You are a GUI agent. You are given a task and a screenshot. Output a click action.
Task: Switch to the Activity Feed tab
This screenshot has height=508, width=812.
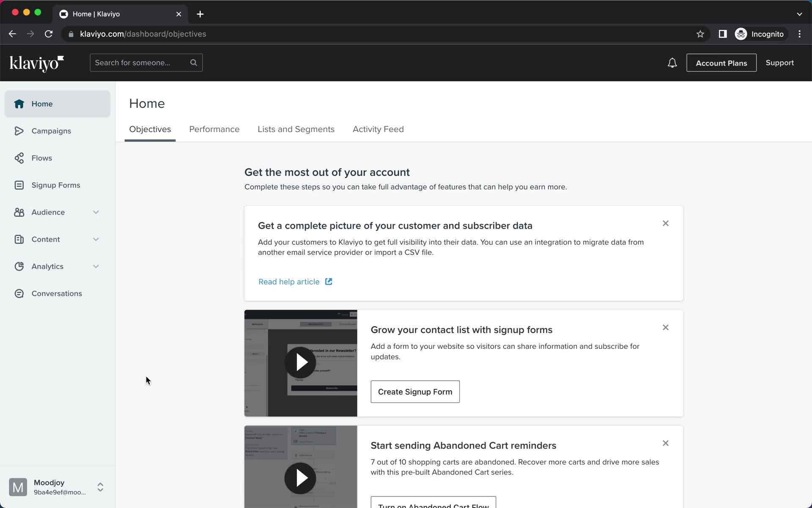378,129
